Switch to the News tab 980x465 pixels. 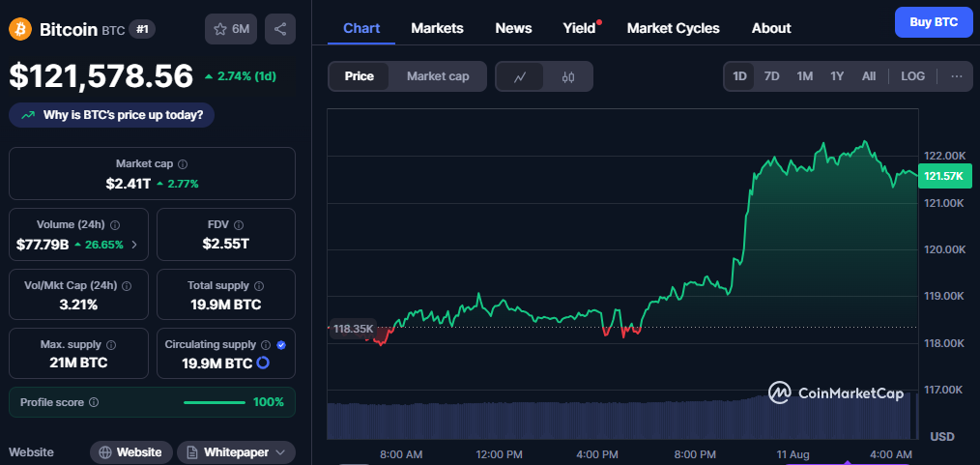tap(513, 28)
